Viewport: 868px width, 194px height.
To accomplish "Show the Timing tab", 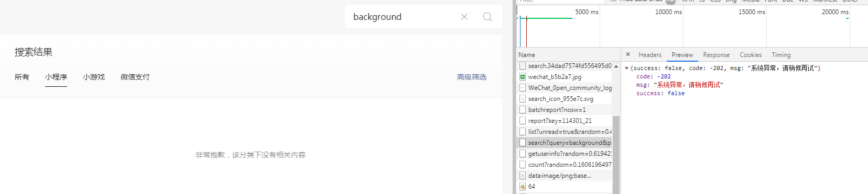I will (781, 55).
